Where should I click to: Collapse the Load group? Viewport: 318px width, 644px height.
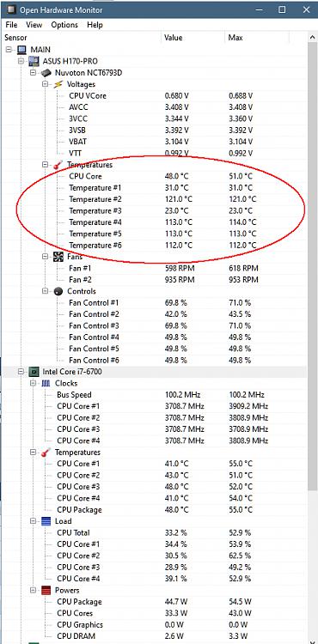34,521
